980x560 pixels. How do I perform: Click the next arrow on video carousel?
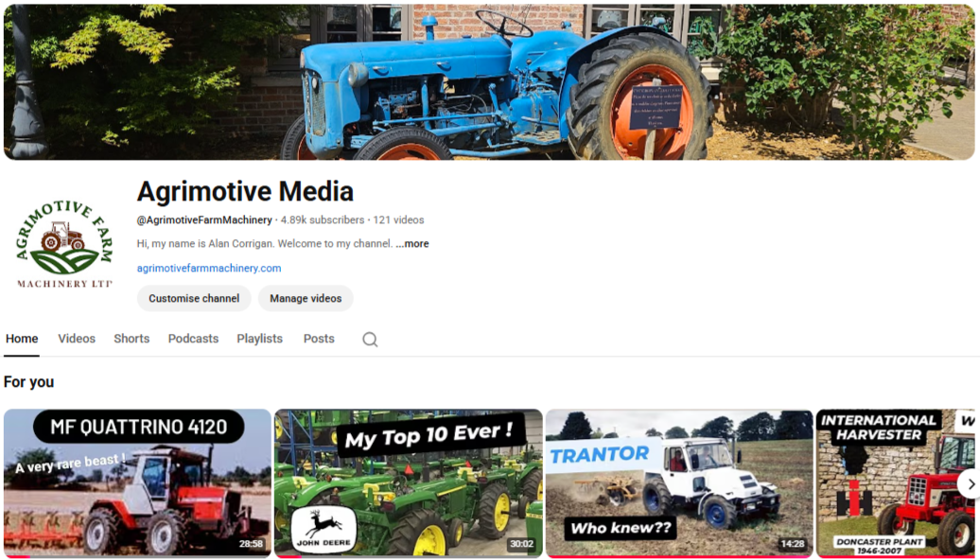pos(970,484)
